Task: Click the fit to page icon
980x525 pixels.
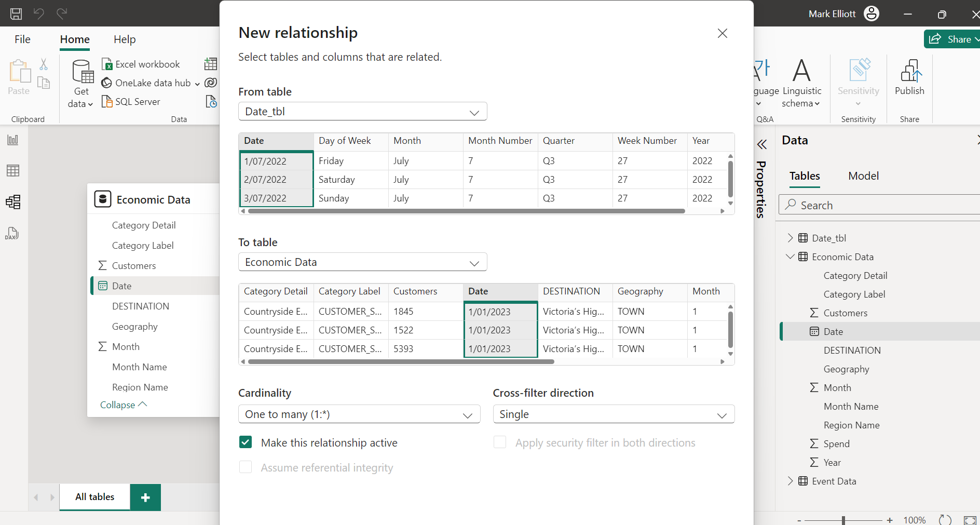Action: click(x=970, y=520)
